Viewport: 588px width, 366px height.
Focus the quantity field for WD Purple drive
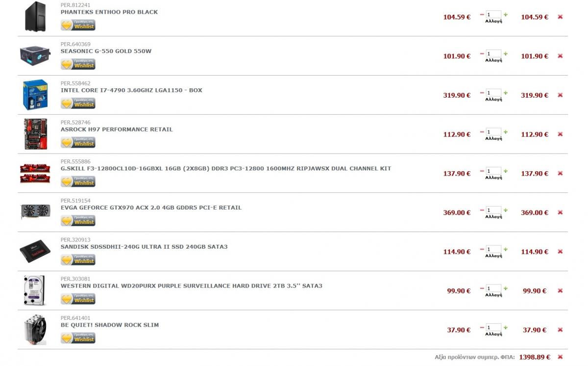pyautogui.click(x=494, y=288)
